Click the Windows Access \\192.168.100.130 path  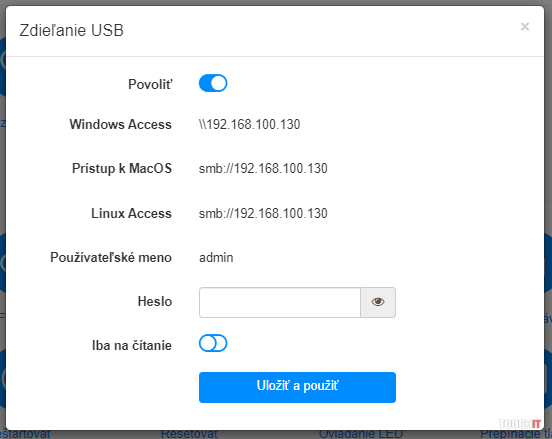point(250,124)
